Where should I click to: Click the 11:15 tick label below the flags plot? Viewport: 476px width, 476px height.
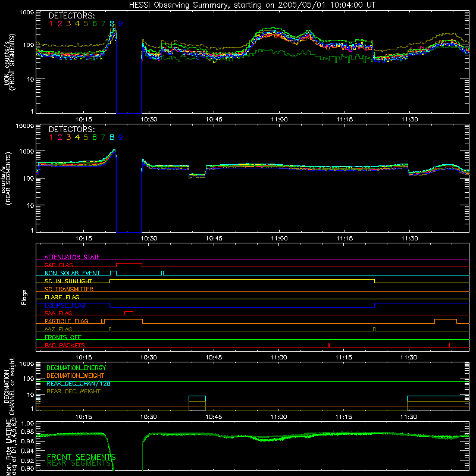point(344,358)
